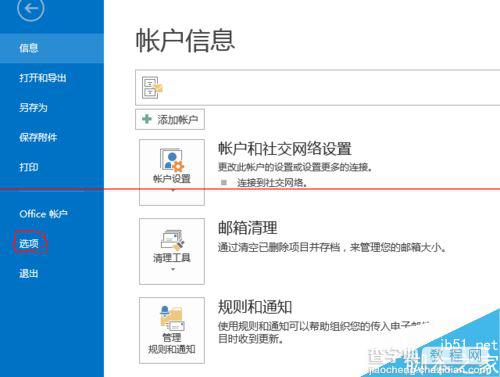Screen dimensions: 500x377
Task: Open the 帐户设置 dropdown button
Action: pyautogui.click(x=172, y=172)
